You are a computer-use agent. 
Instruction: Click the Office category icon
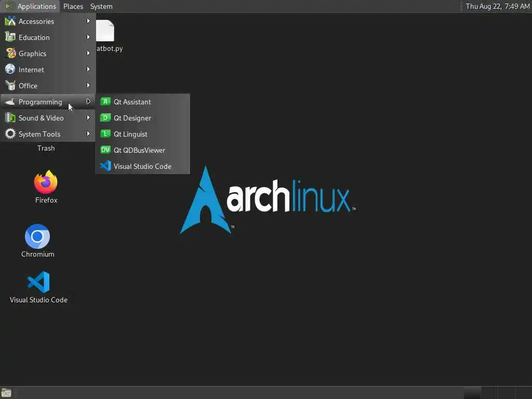click(10, 86)
